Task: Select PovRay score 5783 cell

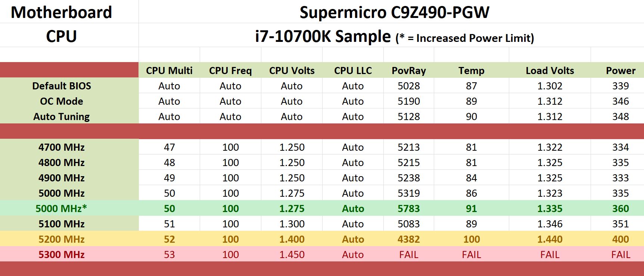Action: 409,208
